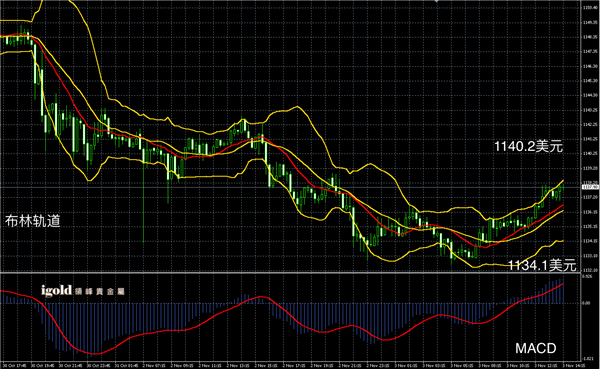Click the first date label on time axis
600x369 pixels.
[14, 366]
